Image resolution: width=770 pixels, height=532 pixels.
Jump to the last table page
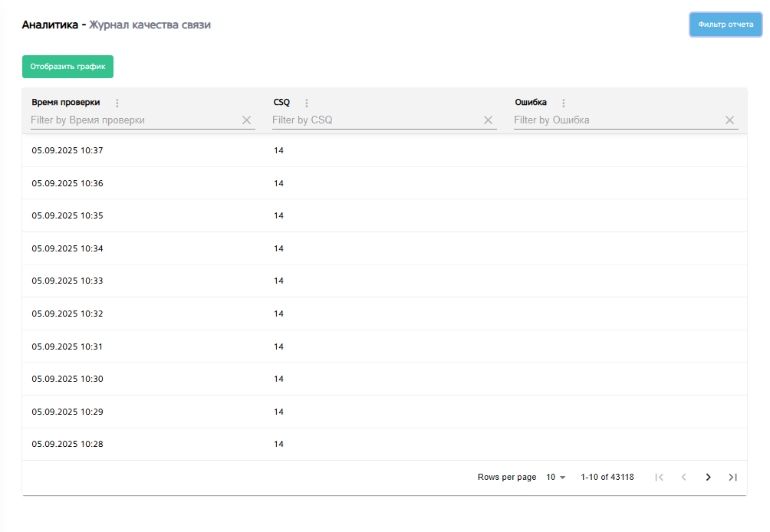coord(732,477)
